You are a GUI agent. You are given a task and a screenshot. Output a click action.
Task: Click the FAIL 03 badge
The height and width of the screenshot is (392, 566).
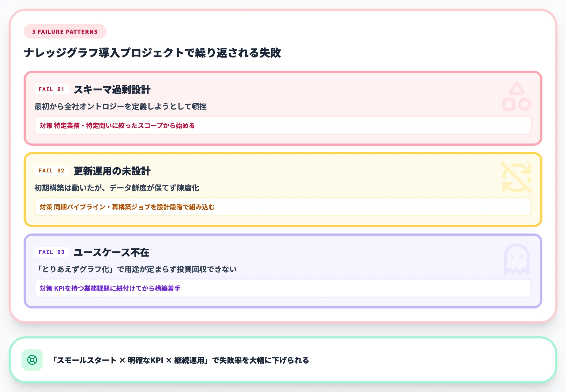pos(51,252)
